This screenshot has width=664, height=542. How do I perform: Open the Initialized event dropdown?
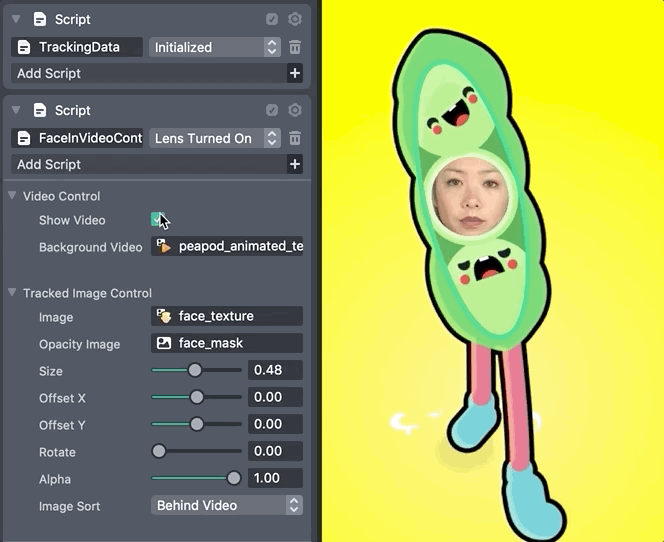pyautogui.click(x=215, y=47)
